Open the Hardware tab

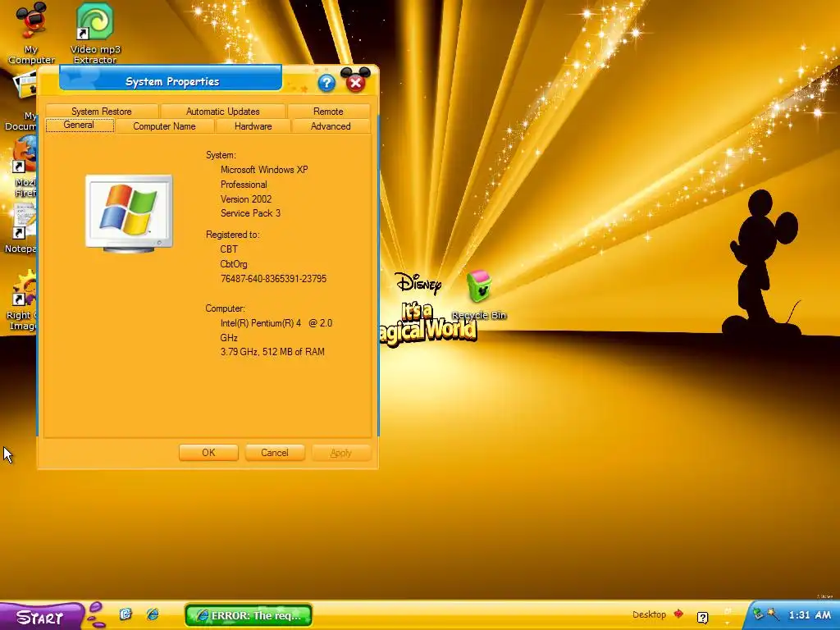tap(253, 126)
